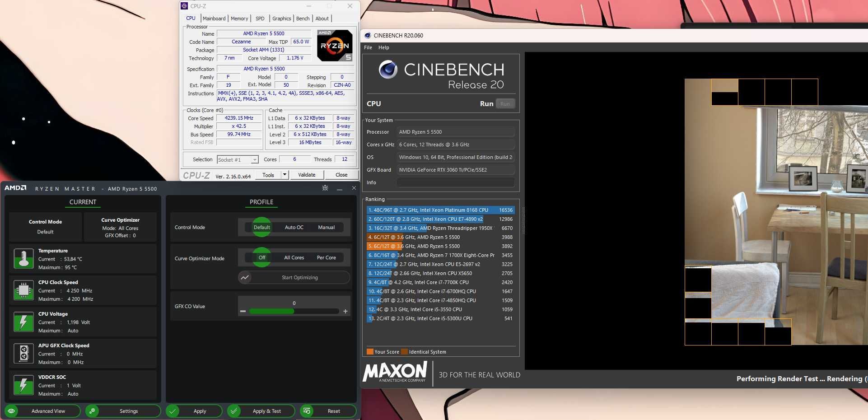
Task: Click the CPU-Z title bar app icon
Action: (x=184, y=6)
